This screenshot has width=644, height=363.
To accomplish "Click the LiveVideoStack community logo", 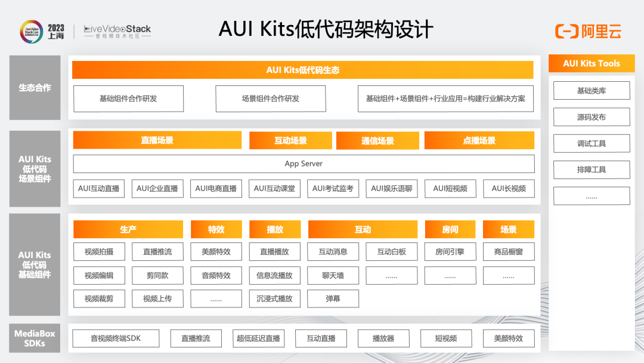I will 117,32.
